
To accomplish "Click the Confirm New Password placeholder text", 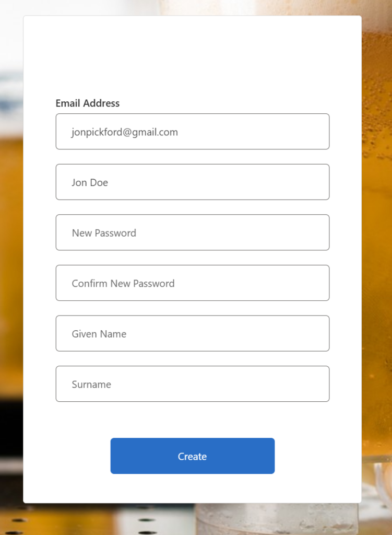I will 123,284.
